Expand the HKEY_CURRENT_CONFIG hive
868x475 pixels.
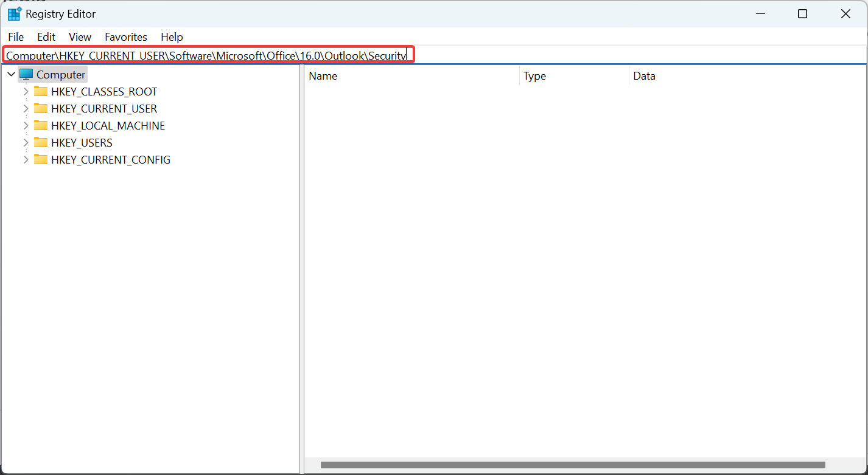26,160
